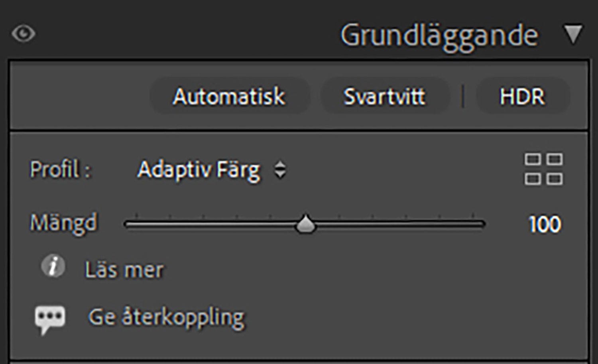Switch treatment to Svartvitt

point(384,96)
